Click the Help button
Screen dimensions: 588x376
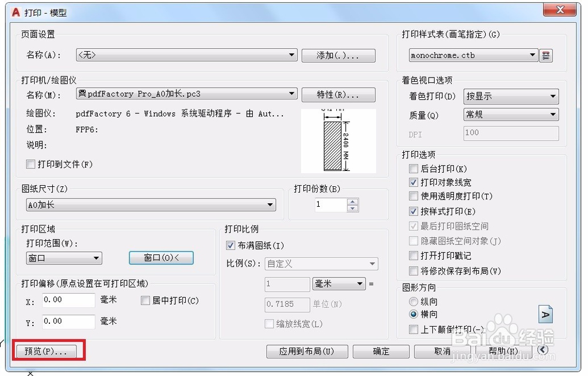[503, 351]
